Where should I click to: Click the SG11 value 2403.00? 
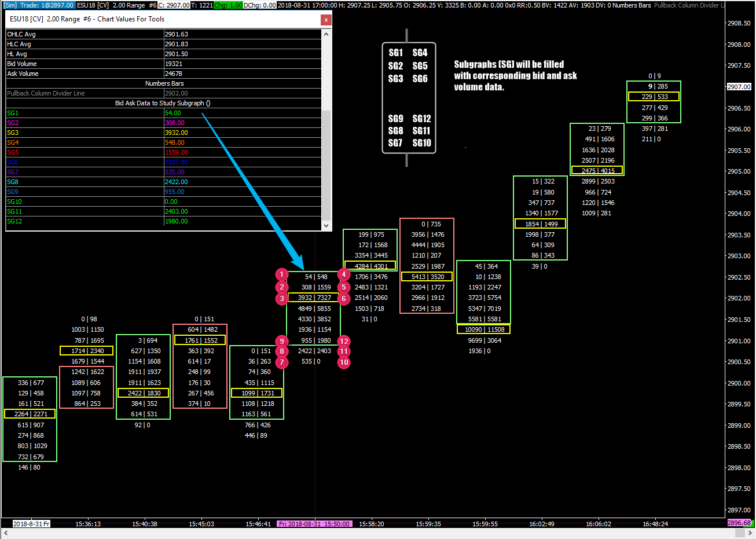pos(177,211)
